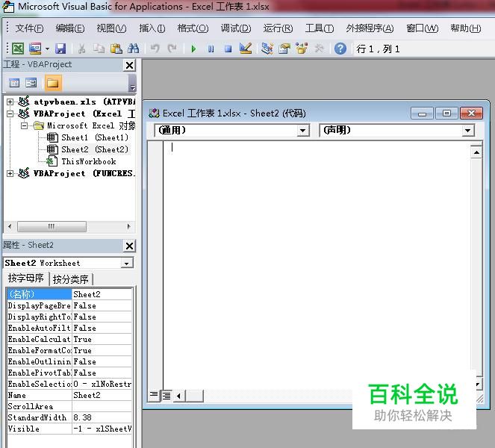
Task: Open 运行(R) menu
Action: (x=278, y=28)
